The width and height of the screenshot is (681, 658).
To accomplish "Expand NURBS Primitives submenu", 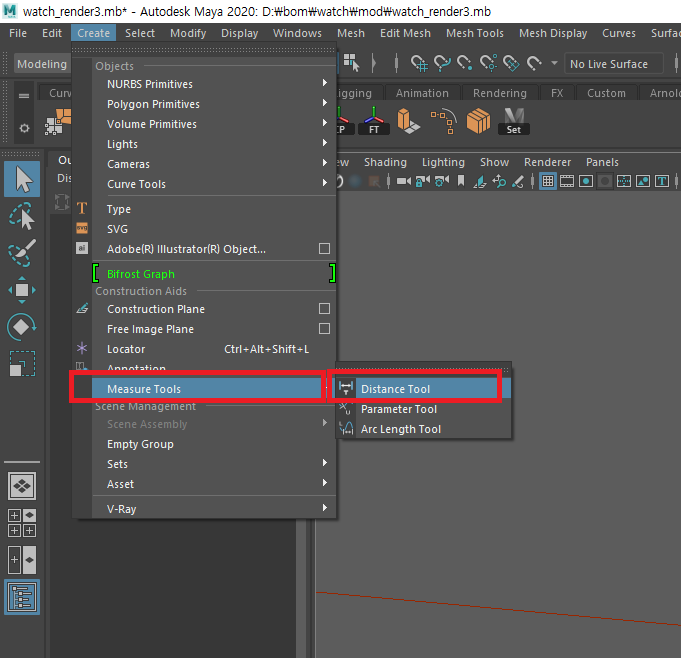I will pyautogui.click(x=214, y=84).
